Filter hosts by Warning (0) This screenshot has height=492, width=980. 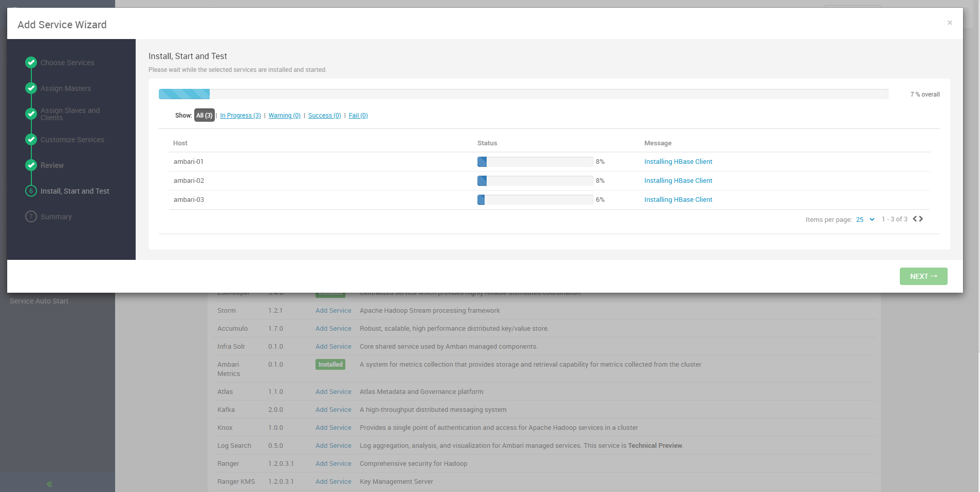(285, 116)
